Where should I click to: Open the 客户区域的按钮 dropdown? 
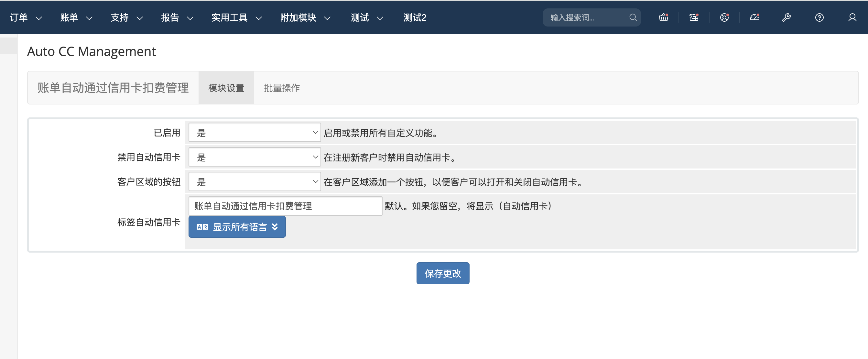click(255, 182)
